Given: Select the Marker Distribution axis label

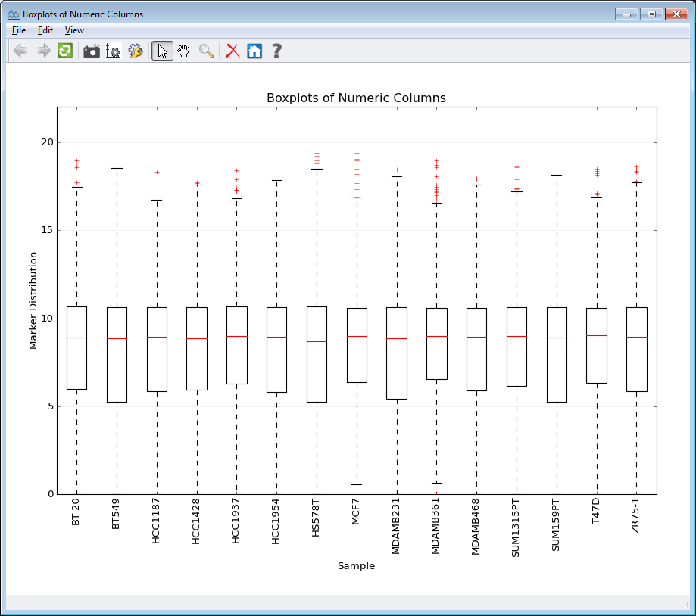Looking at the screenshot, I should [32, 298].
